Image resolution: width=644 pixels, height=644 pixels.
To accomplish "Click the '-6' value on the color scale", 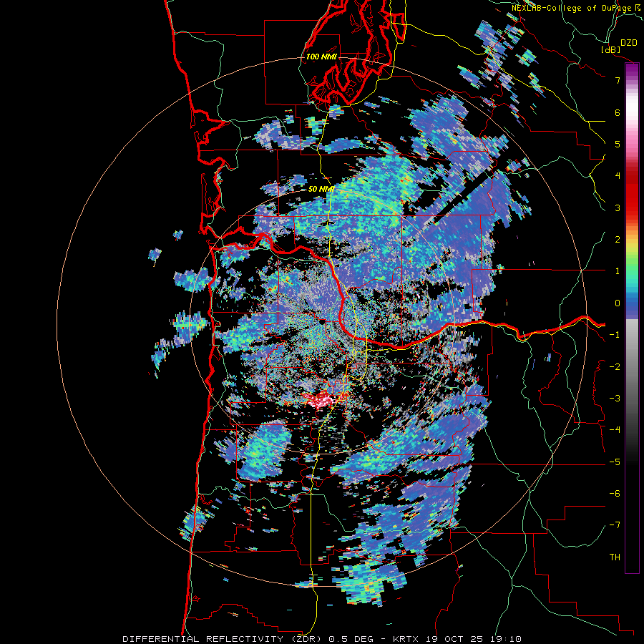I will (x=615, y=494).
